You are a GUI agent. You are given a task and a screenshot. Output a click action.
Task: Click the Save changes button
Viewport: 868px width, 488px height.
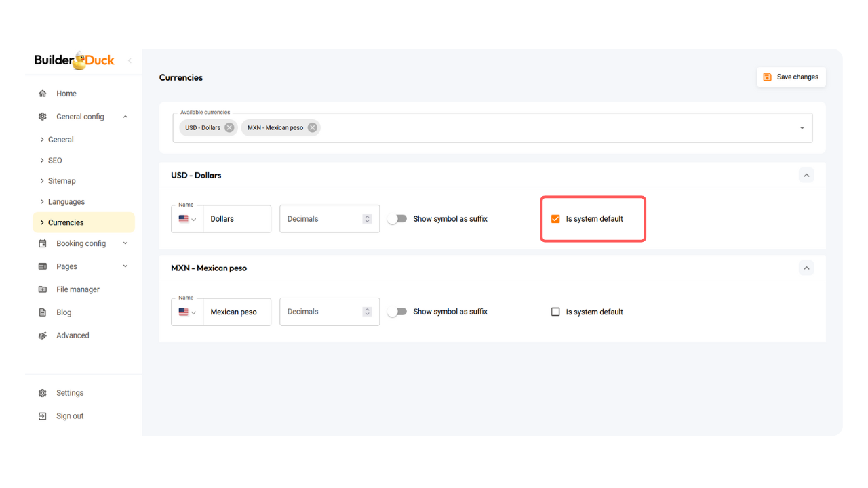tap(791, 77)
